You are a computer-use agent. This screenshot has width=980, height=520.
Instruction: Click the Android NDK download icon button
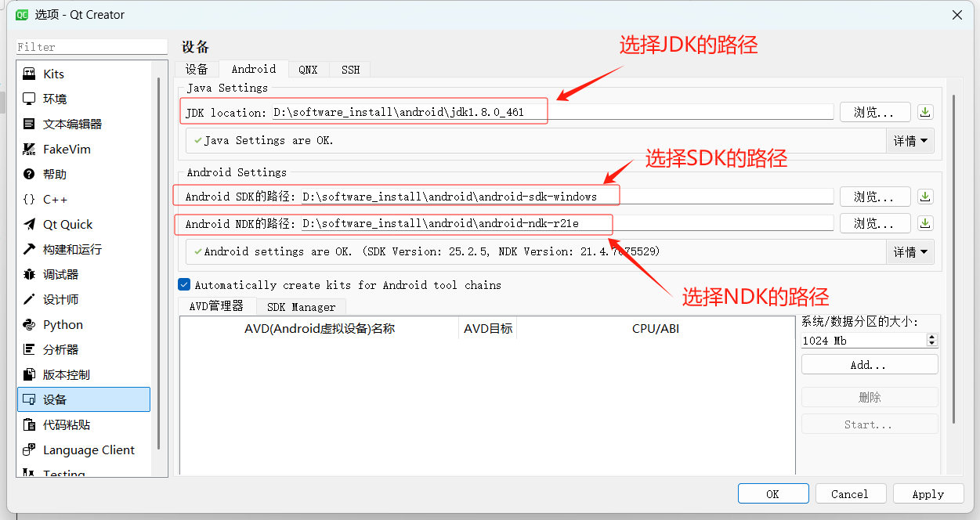click(x=925, y=223)
